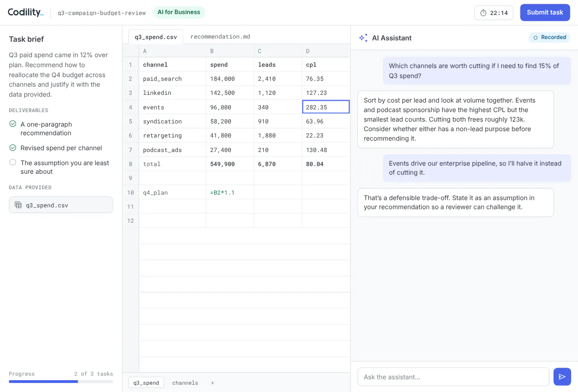The width and height of the screenshot is (578, 392).
Task: Click the defensible trade-off assistant reply
Action: click(456, 202)
